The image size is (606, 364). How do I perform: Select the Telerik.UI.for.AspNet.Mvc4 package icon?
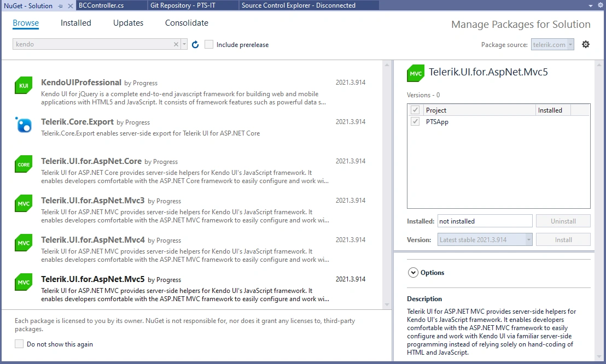[24, 243]
